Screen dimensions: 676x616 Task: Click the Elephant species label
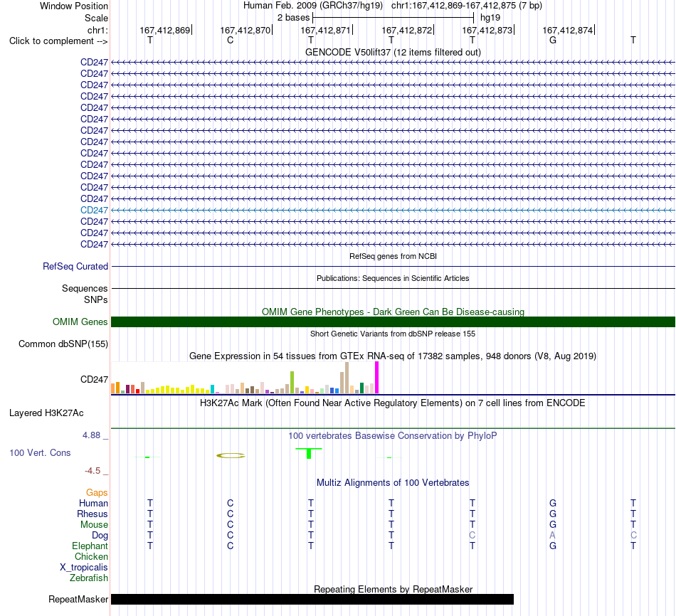pyautogui.click(x=90, y=546)
